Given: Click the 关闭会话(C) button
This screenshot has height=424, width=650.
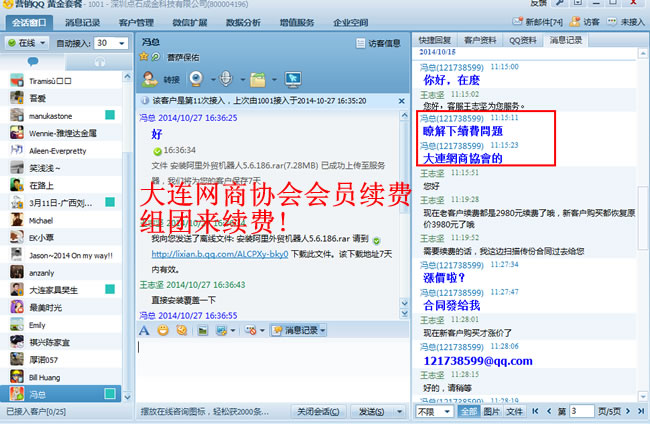Looking at the screenshot, I should [318, 412].
